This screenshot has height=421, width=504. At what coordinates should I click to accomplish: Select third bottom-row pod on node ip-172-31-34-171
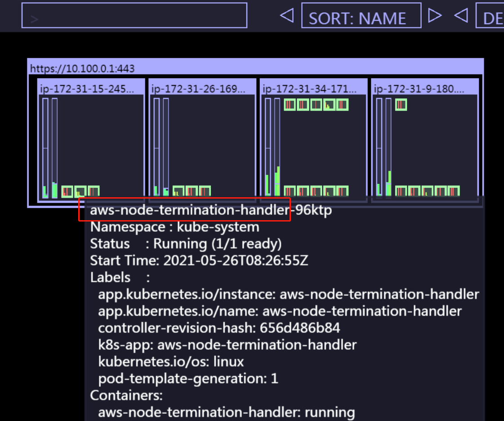[316, 191]
